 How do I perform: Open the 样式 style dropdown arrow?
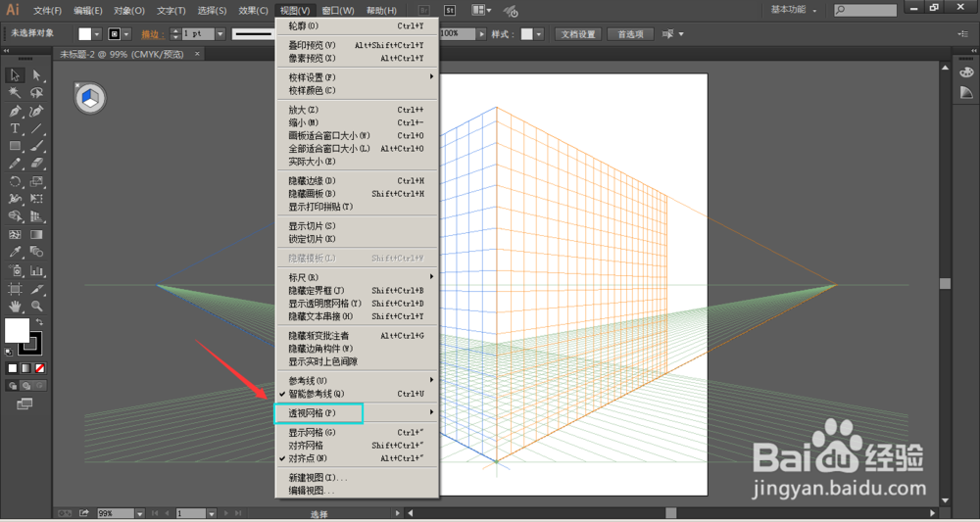539,33
